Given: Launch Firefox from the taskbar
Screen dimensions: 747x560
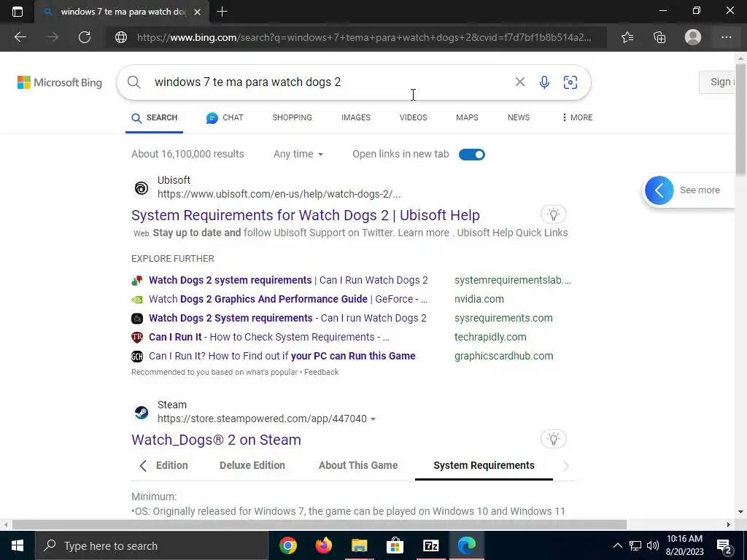Looking at the screenshot, I should coord(323,545).
